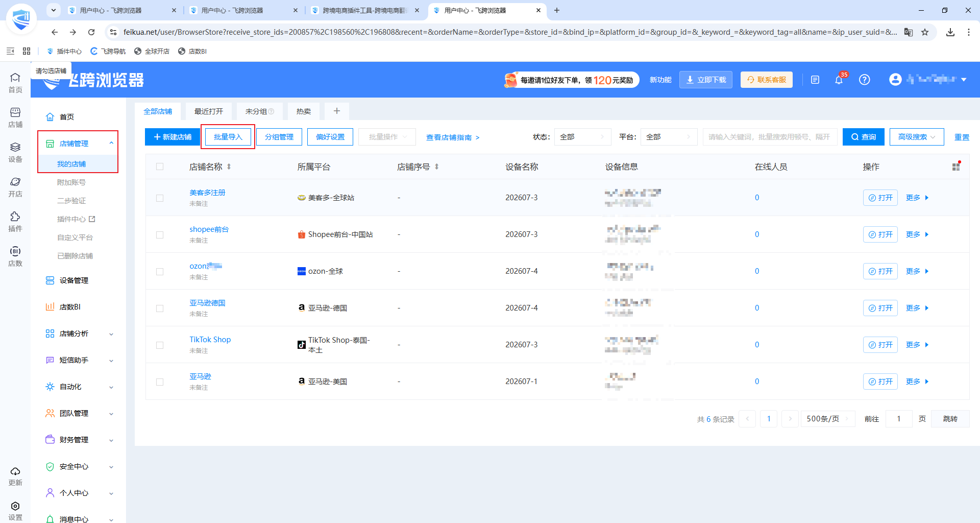Bookmark this page with the star icon

pos(925,32)
